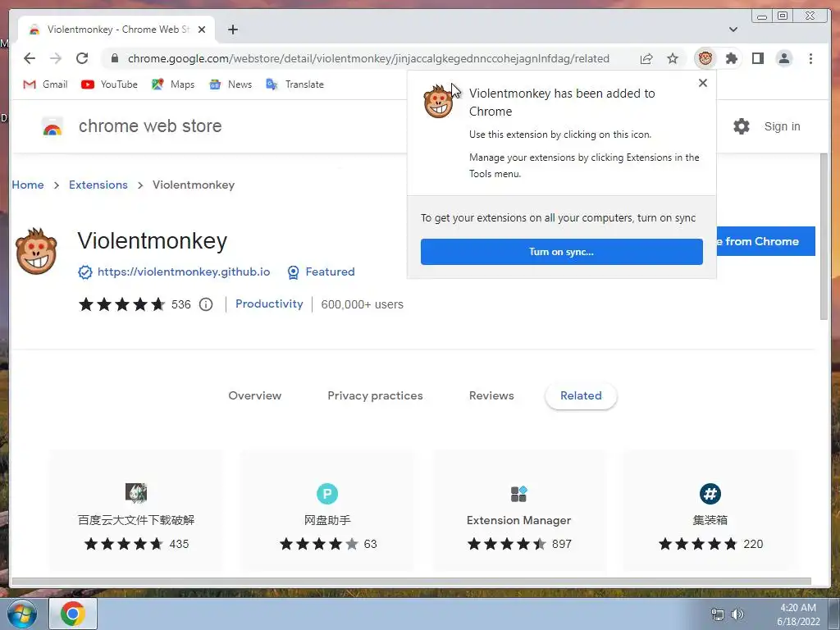Open Gmail bookmark
This screenshot has height=630, width=840.
46,84
